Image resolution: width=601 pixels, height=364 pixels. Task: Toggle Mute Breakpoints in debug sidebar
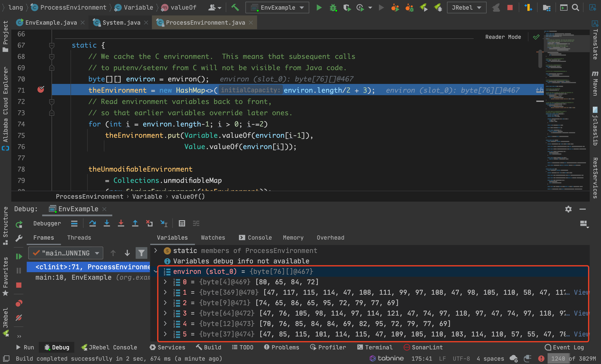tap(19, 317)
